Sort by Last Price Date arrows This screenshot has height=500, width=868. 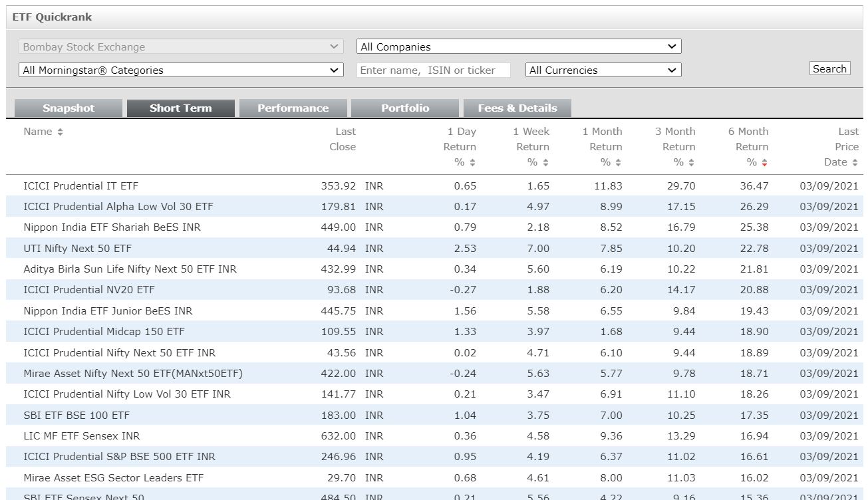(x=855, y=163)
